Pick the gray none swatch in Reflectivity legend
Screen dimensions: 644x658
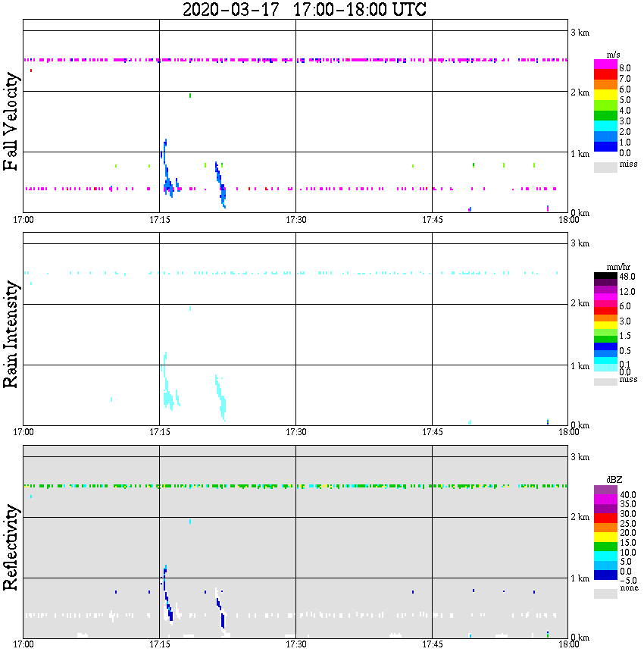(x=605, y=594)
